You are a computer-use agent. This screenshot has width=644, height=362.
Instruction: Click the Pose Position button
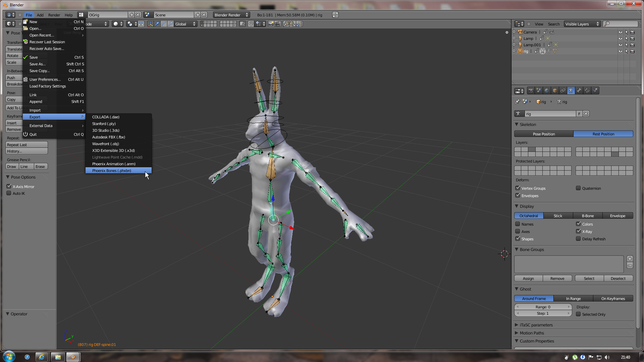pos(543,134)
